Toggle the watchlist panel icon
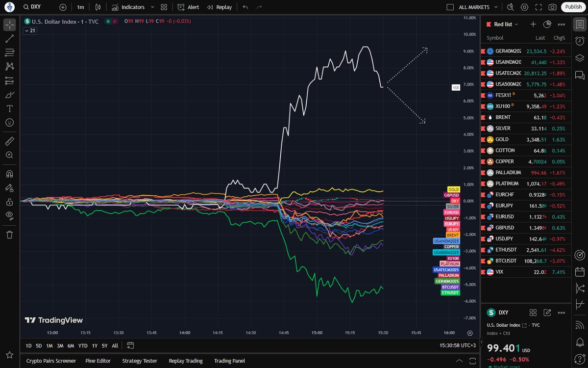Image resolution: width=588 pixels, height=368 pixels. pyautogui.click(x=580, y=24)
